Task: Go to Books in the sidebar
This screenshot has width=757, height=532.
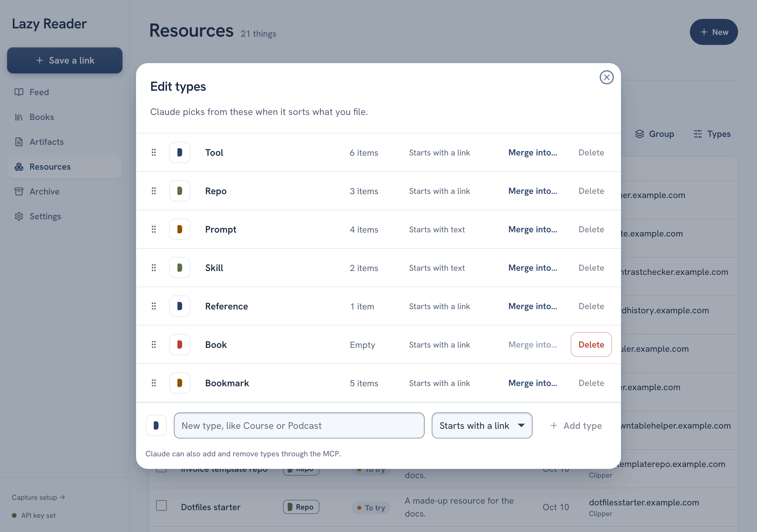Action: pyautogui.click(x=65, y=117)
